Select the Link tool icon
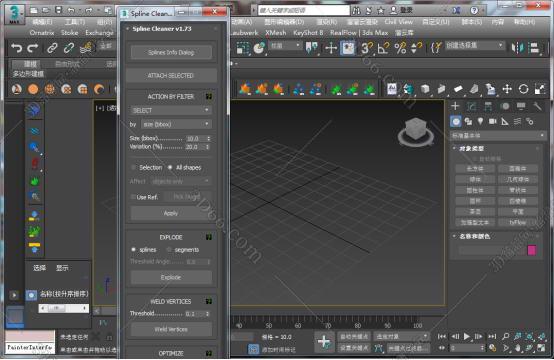Viewport: 554px width, 360px height. click(52, 48)
